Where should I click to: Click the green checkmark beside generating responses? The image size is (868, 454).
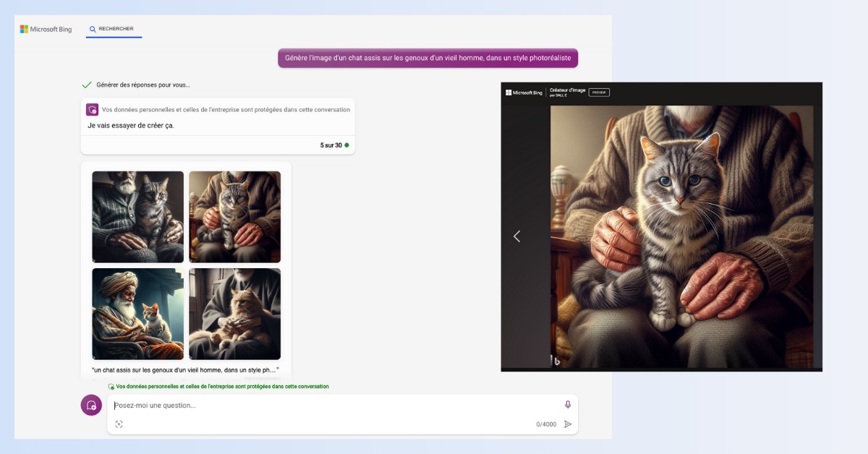pyautogui.click(x=87, y=85)
